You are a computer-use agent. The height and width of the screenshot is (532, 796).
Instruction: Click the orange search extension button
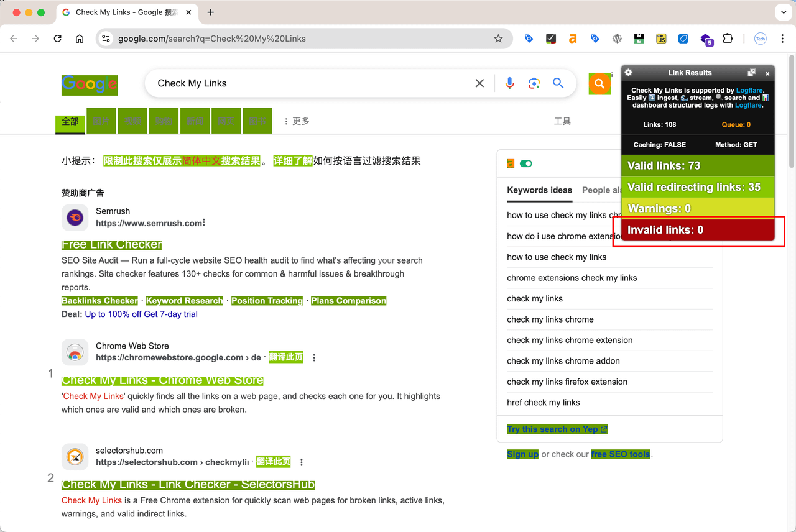click(599, 83)
